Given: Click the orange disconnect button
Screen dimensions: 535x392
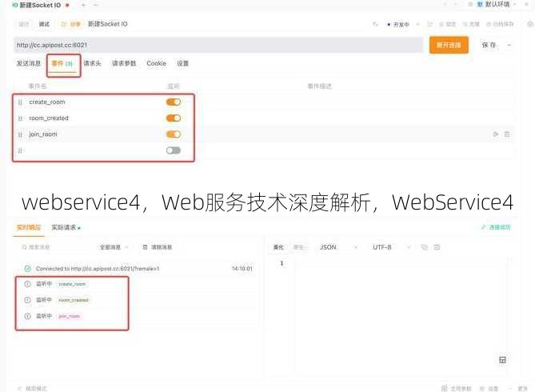Looking at the screenshot, I should [449, 45].
